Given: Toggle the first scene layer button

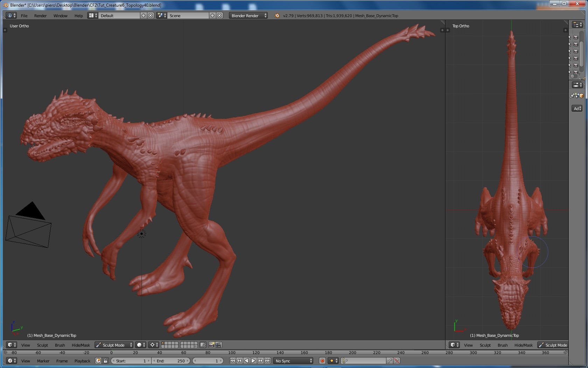Looking at the screenshot, I should coord(163,343).
